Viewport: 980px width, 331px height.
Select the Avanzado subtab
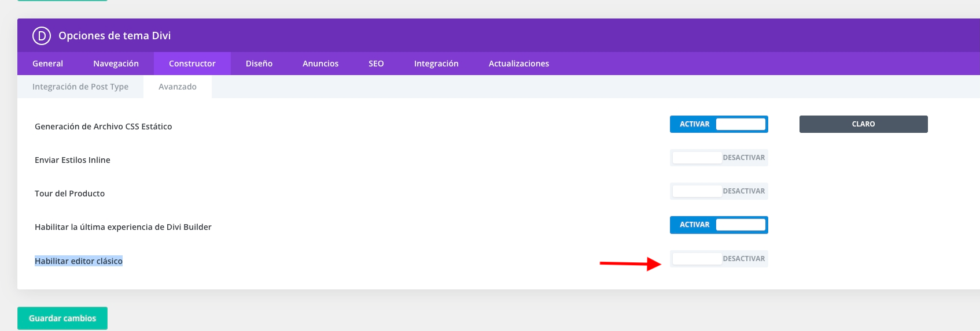[178, 87]
